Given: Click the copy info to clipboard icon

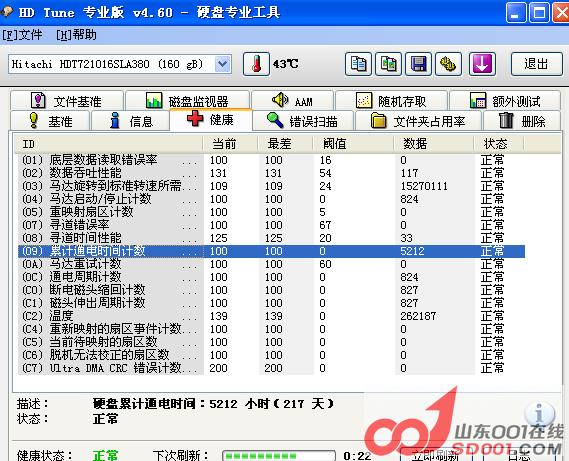Looking at the screenshot, I should tap(358, 64).
